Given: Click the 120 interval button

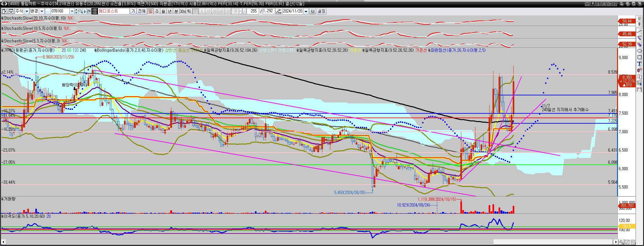Looking at the screenshot, I should click(x=228, y=11).
